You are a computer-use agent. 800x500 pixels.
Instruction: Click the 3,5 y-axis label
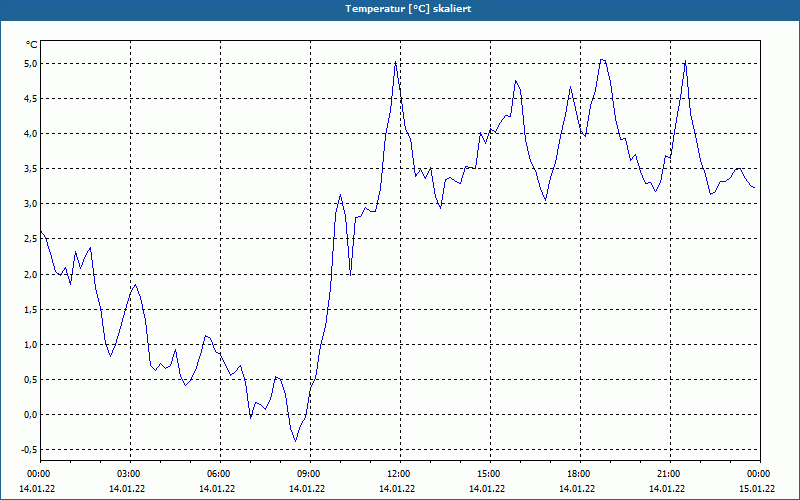tap(31, 169)
